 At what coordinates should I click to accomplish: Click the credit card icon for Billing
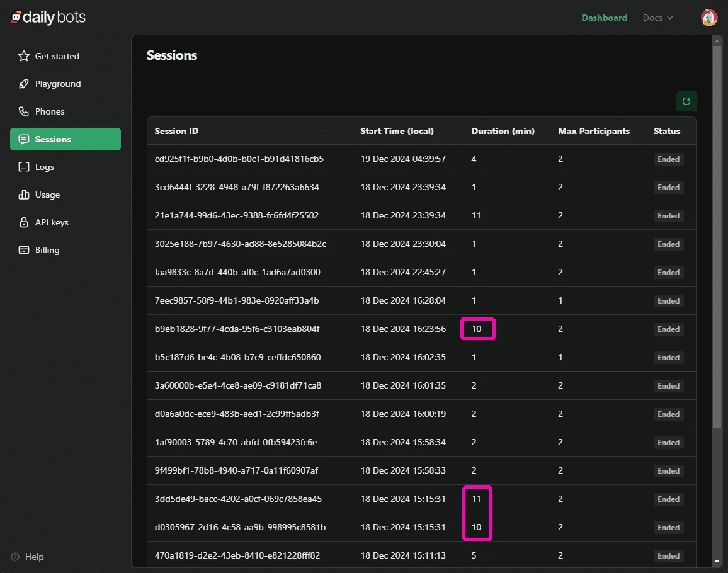[24, 250]
